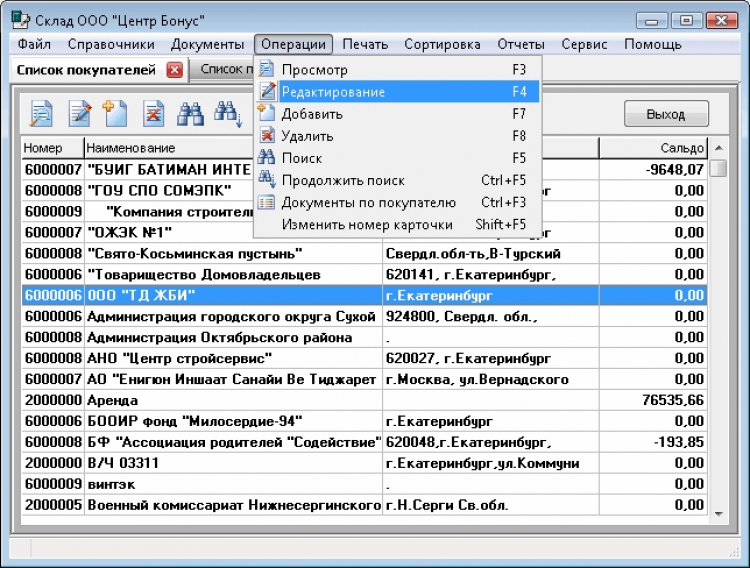Viewport: 750px width, 568px height.
Task: Close the Список покупателей tab
Action: point(175,70)
